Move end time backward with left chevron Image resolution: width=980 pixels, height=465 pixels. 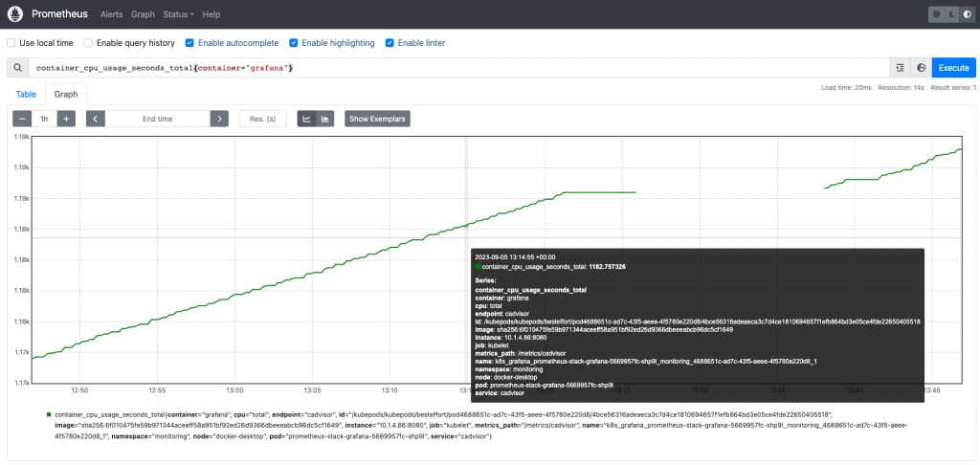click(96, 119)
